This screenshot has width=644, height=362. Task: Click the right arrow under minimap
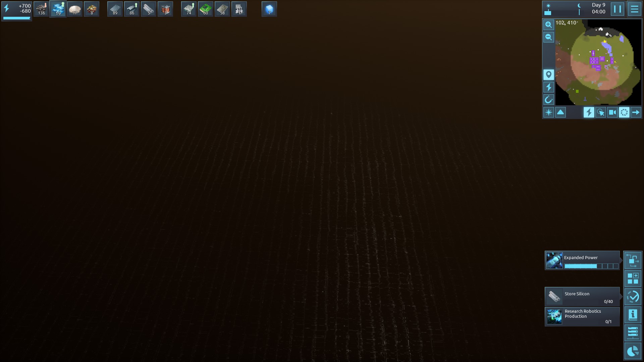[636, 112]
